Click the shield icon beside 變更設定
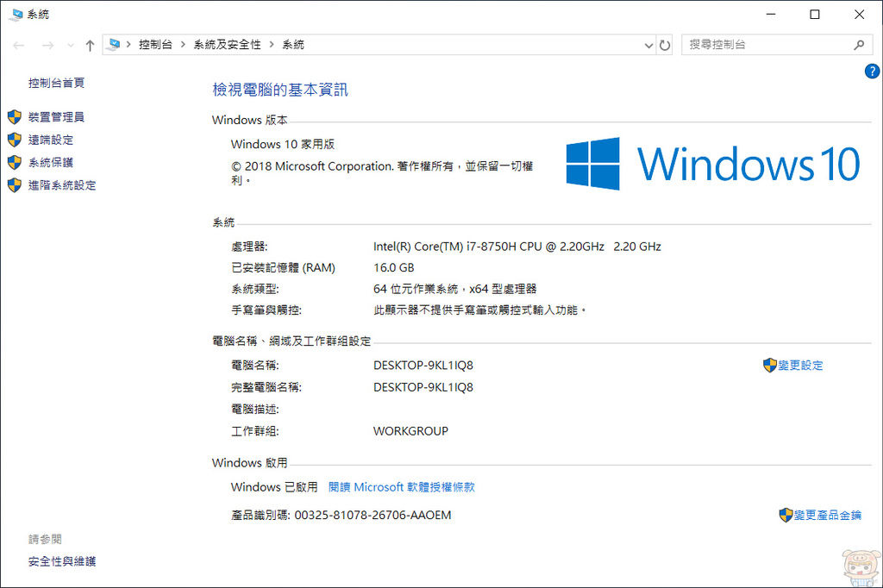Viewport: 883px width, 588px height. point(770,366)
